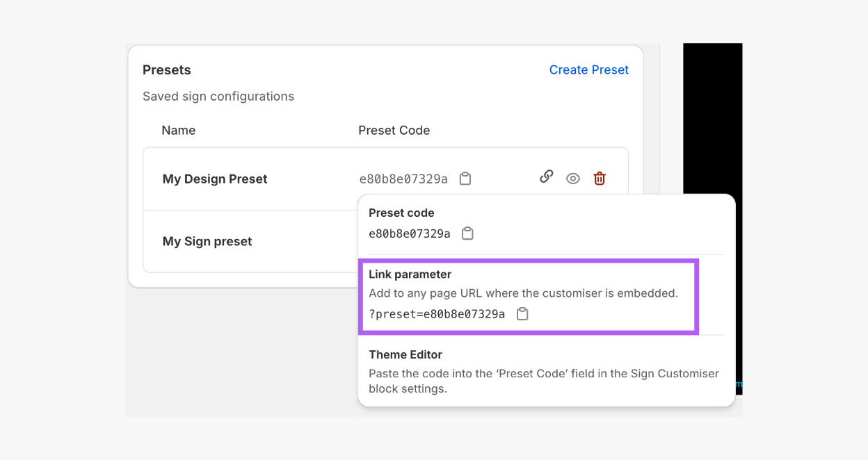Click the Theme Editor instructions text
This screenshot has height=460, width=868.
[x=543, y=381]
